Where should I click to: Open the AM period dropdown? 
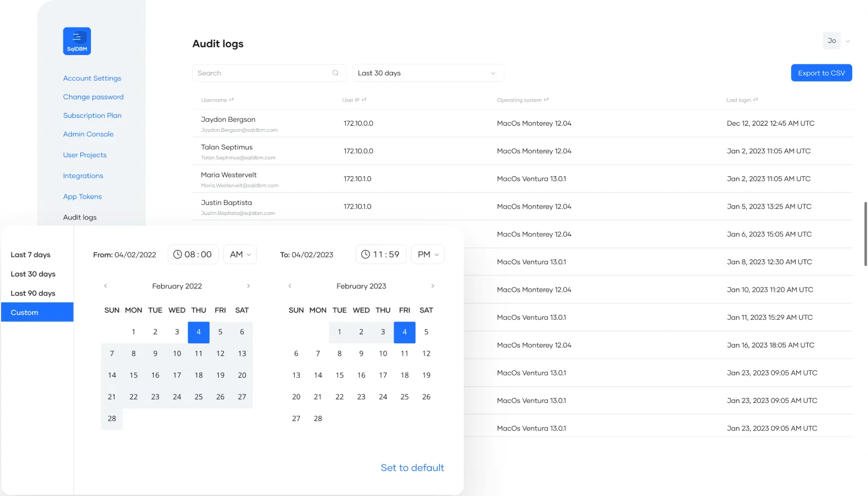[x=240, y=254]
